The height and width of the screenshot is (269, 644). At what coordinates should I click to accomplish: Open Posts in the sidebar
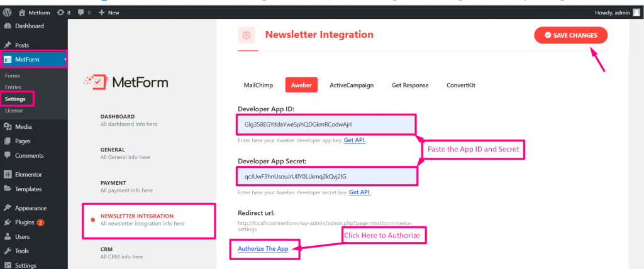(x=22, y=45)
